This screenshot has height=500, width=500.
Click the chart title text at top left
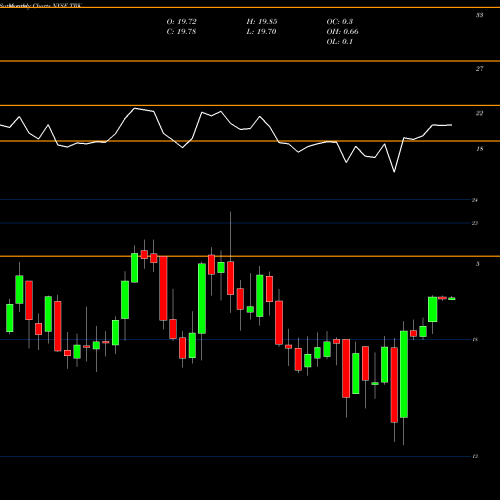coord(41,6)
